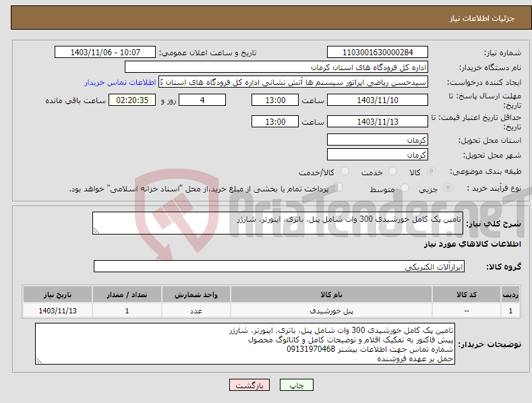The height and width of the screenshot is (403, 532).
Task: Click the response deadline 13:00 time field
Action: click(x=275, y=100)
